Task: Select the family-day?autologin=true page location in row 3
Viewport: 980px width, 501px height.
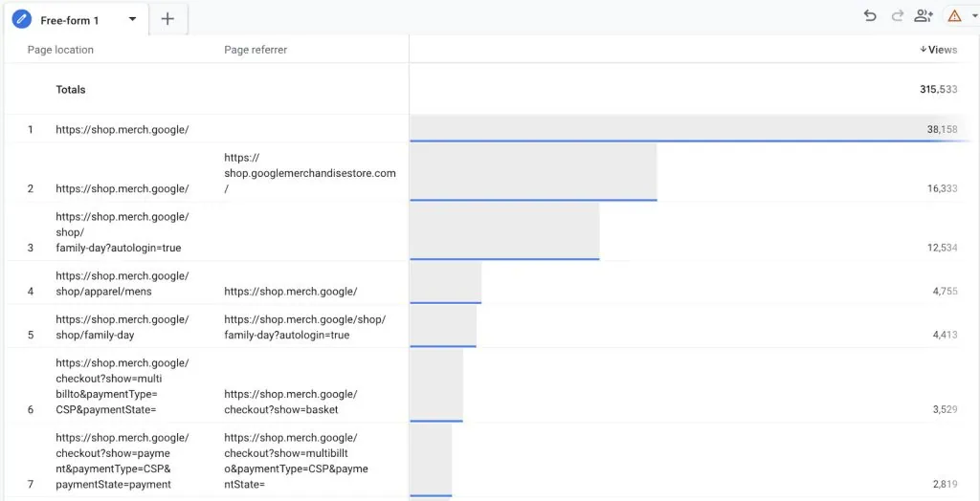Action: (122, 232)
